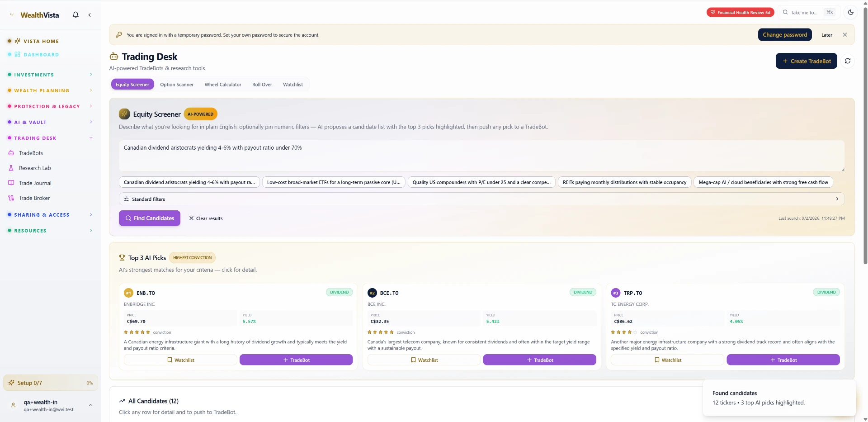The height and width of the screenshot is (422, 868).
Task: Toggle dark mode with the moon icon
Action: coord(851,12)
